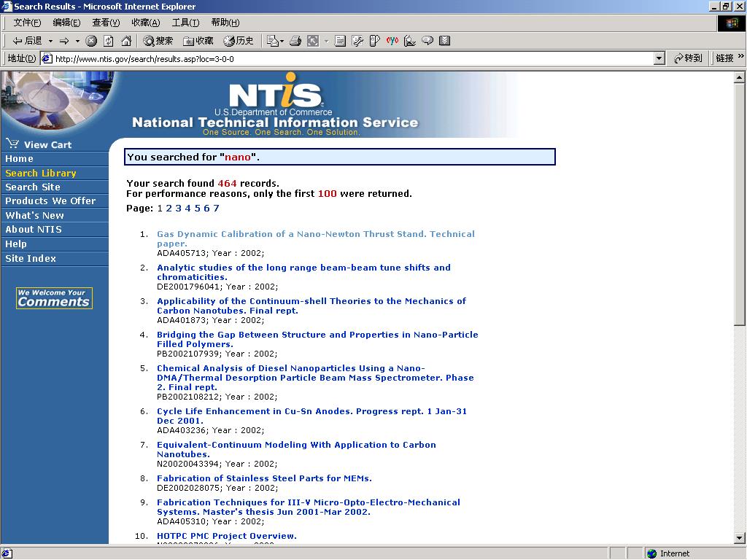Open What's New in sidebar
Screen dimensions: 747x560
pyautogui.click(x=34, y=215)
